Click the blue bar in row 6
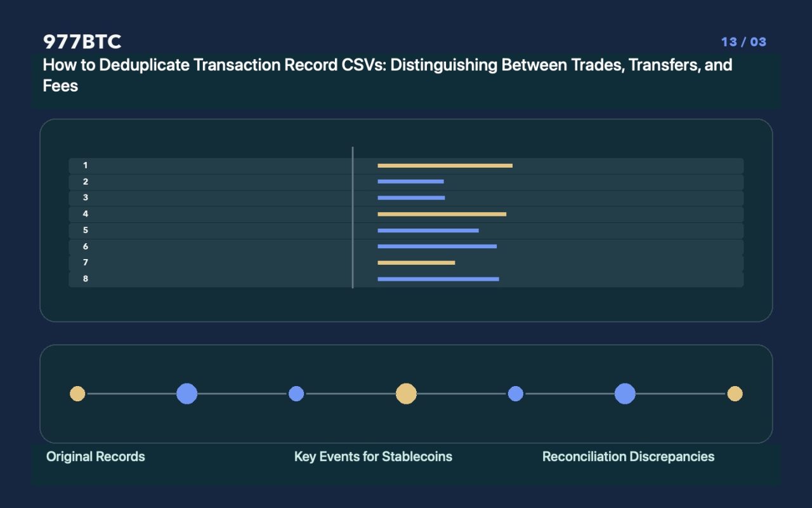Image resolution: width=812 pixels, height=508 pixels. 437,246
